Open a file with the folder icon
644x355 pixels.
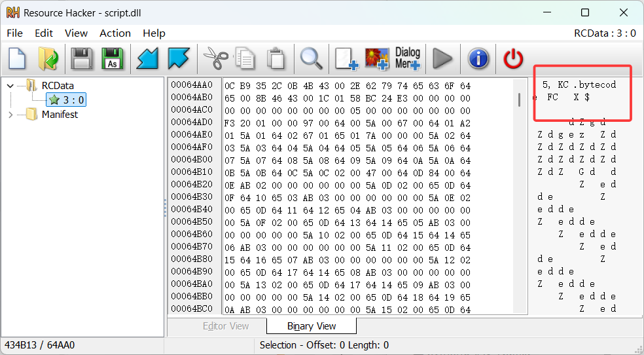tap(48, 58)
